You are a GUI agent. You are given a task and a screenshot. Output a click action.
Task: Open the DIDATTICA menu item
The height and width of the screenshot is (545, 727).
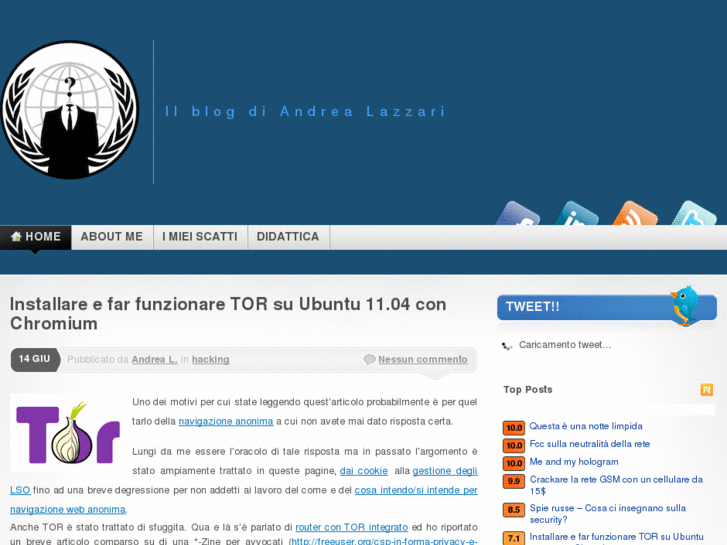pyautogui.click(x=288, y=237)
